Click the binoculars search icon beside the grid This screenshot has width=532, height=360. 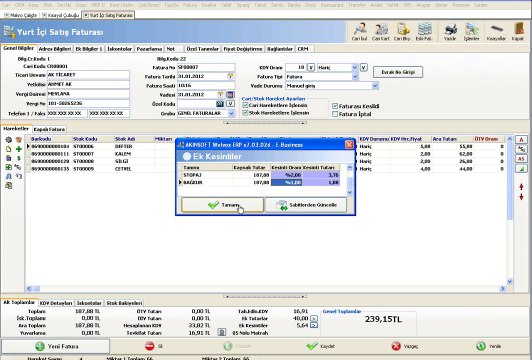tap(8, 176)
